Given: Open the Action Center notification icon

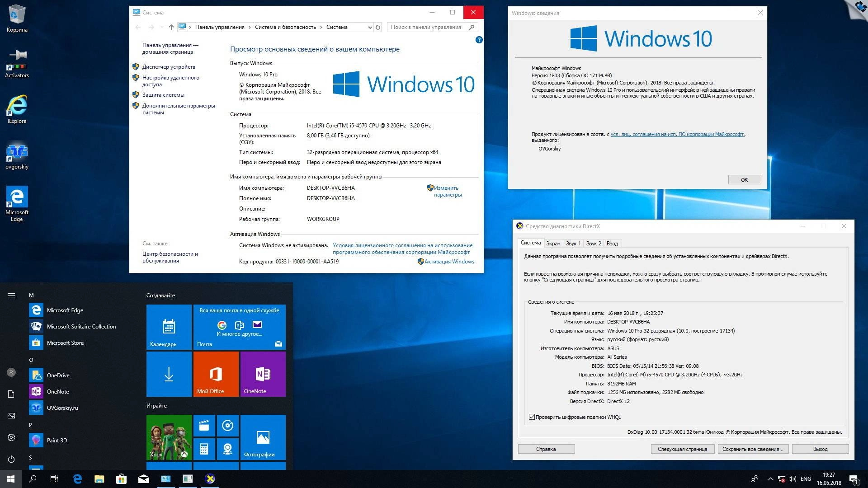Looking at the screenshot, I should click(x=854, y=479).
